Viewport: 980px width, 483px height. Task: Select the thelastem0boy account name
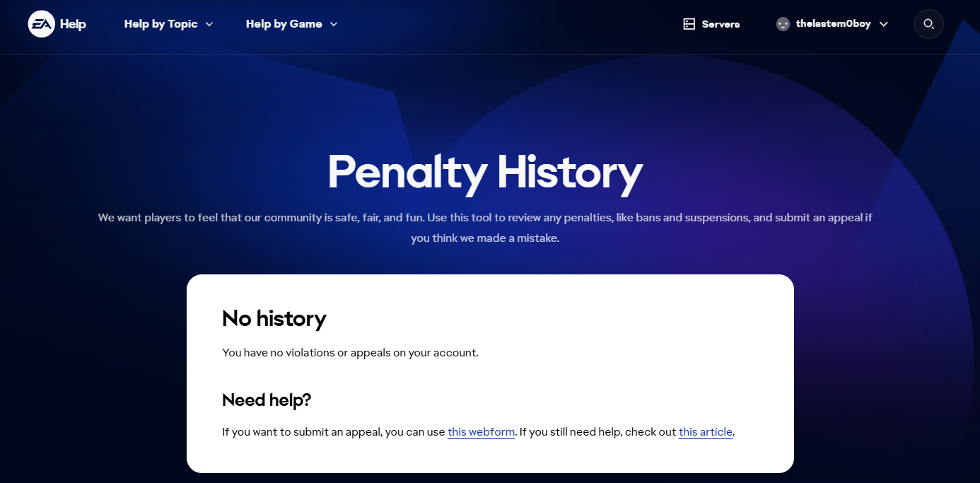tap(833, 24)
